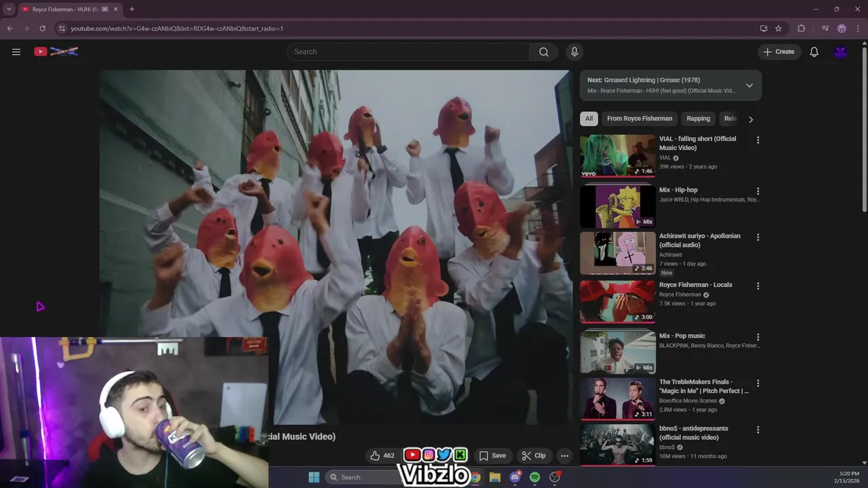Open the Windows Start menu
This screenshot has width=868, height=488.
(x=314, y=477)
